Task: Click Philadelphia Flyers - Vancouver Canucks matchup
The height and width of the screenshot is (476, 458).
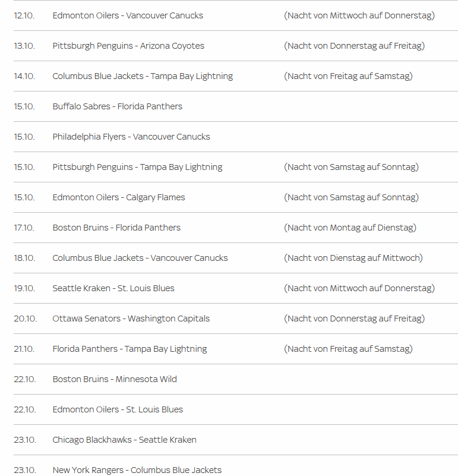Action: [131, 137]
